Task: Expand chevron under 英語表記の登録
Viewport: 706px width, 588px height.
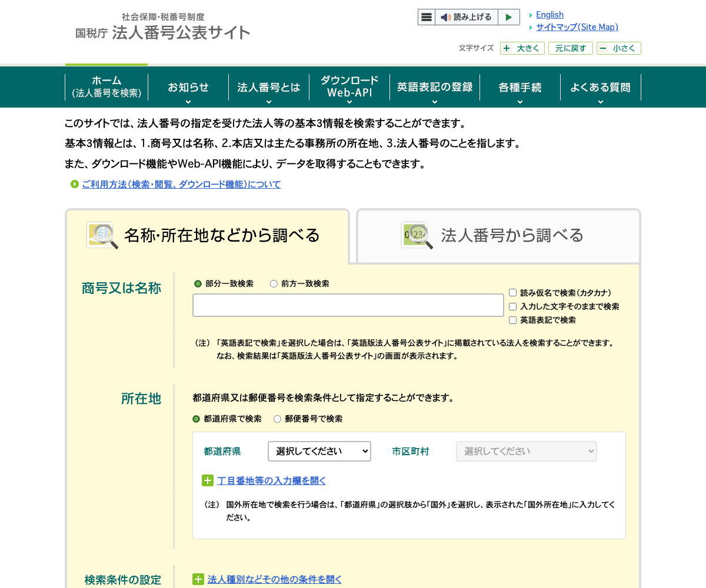Action: coord(435,102)
